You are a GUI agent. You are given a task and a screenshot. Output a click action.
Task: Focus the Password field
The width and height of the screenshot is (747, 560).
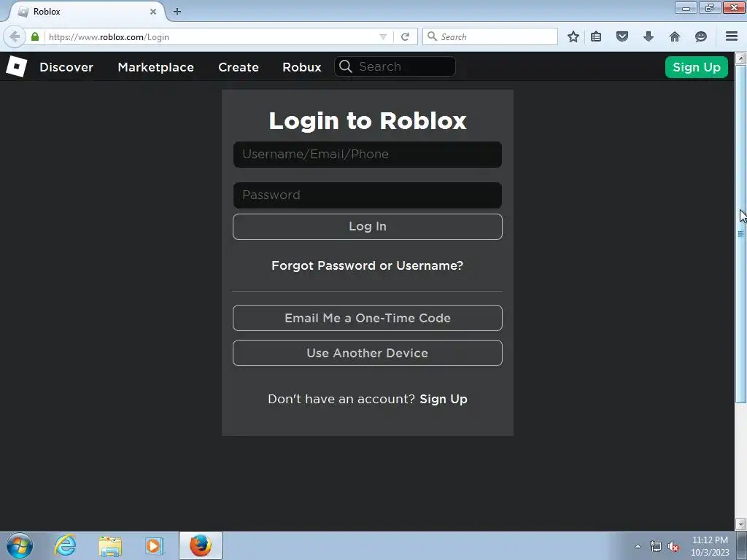(368, 195)
